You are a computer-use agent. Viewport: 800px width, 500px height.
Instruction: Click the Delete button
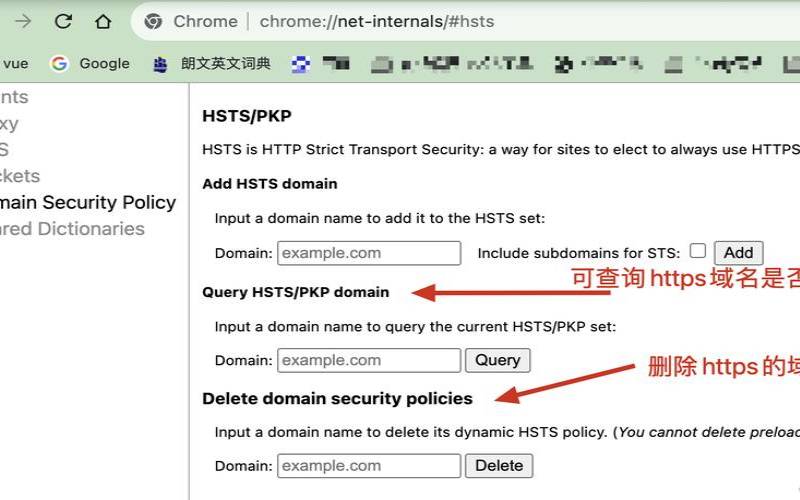coord(499,466)
